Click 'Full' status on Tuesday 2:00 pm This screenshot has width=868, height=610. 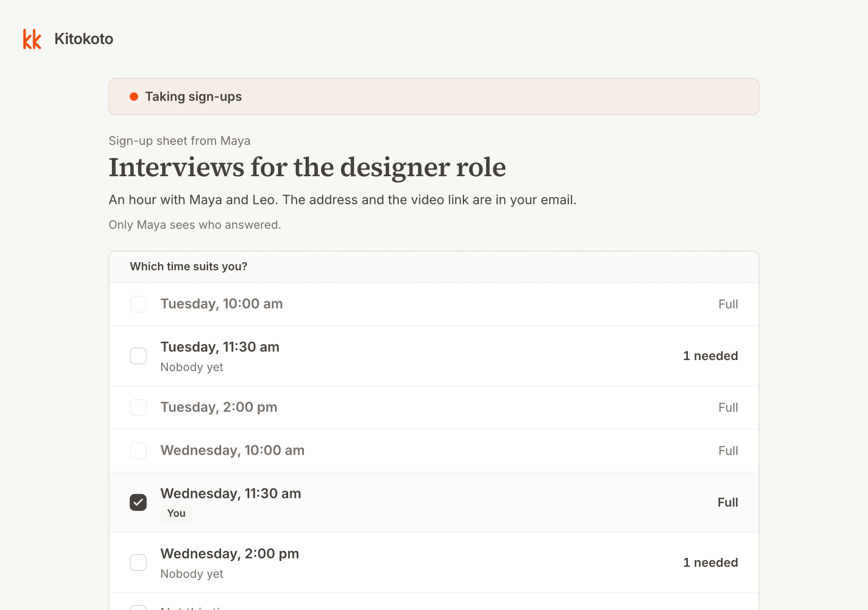point(728,408)
